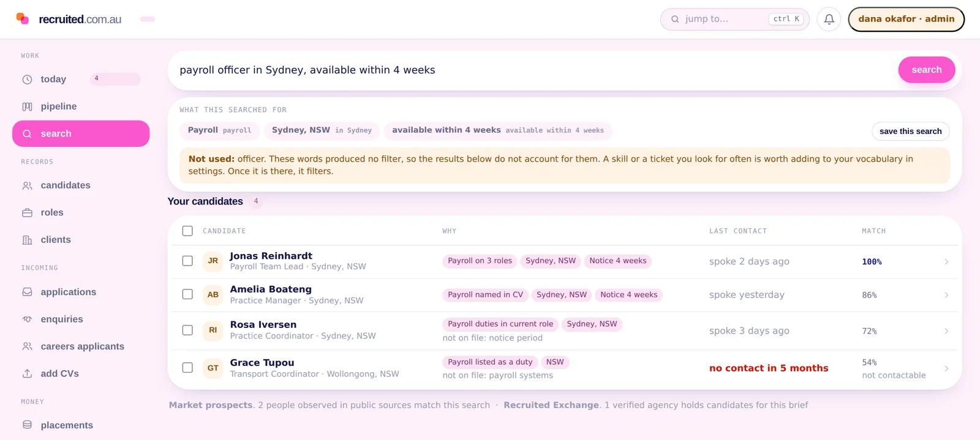
Task: Open the today menu item
Action: coord(81,80)
